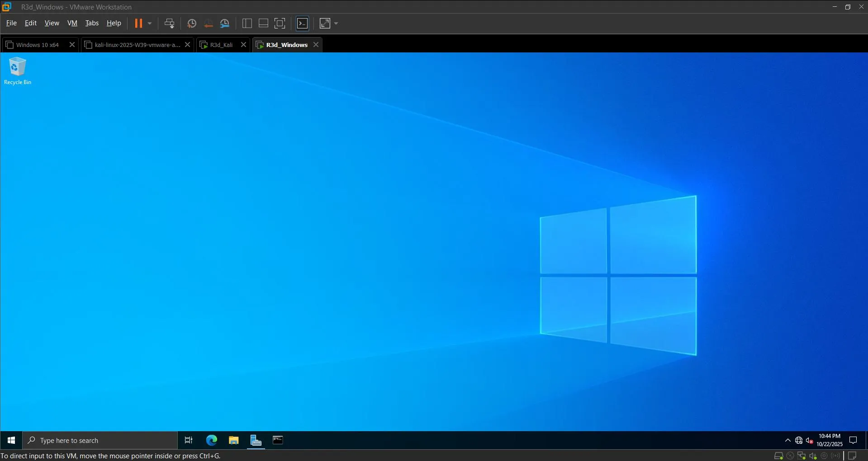Click the VMware network adapter status icon
This screenshot has height=461, width=868.
point(802,456)
